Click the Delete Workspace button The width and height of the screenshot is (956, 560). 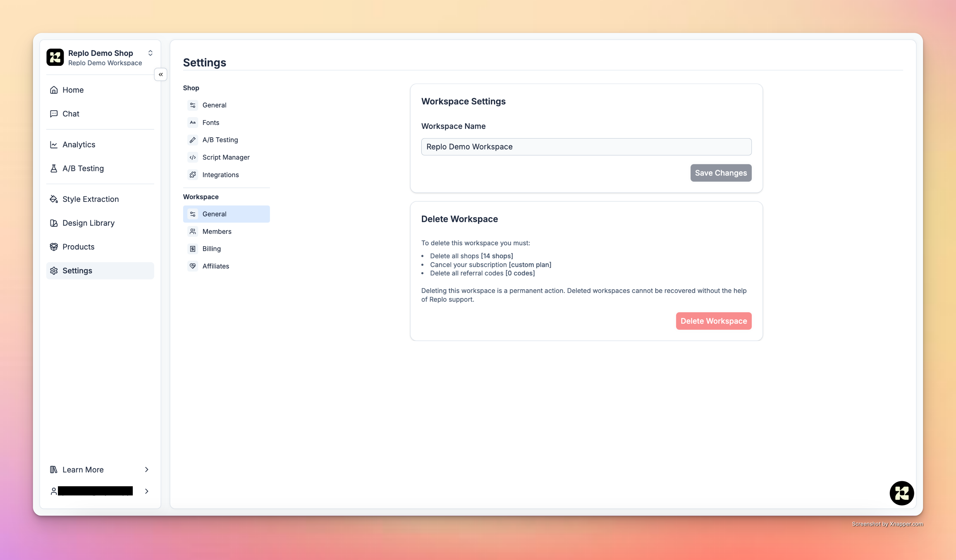[x=713, y=321]
